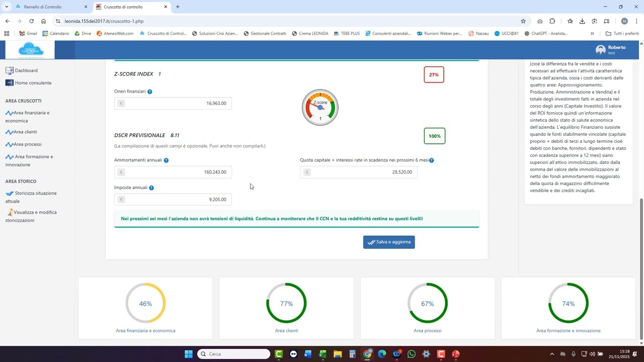
Task: Click the Z-score gauge icon
Action: point(320,107)
